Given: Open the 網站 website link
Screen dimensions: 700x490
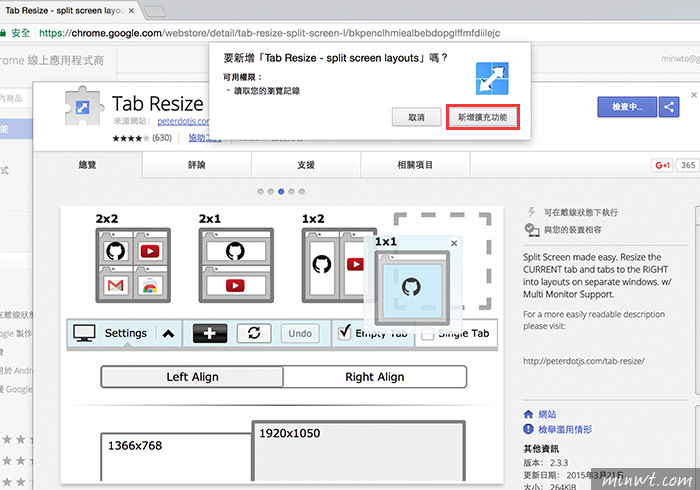Looking at the screenshot, I should (547, 414).
